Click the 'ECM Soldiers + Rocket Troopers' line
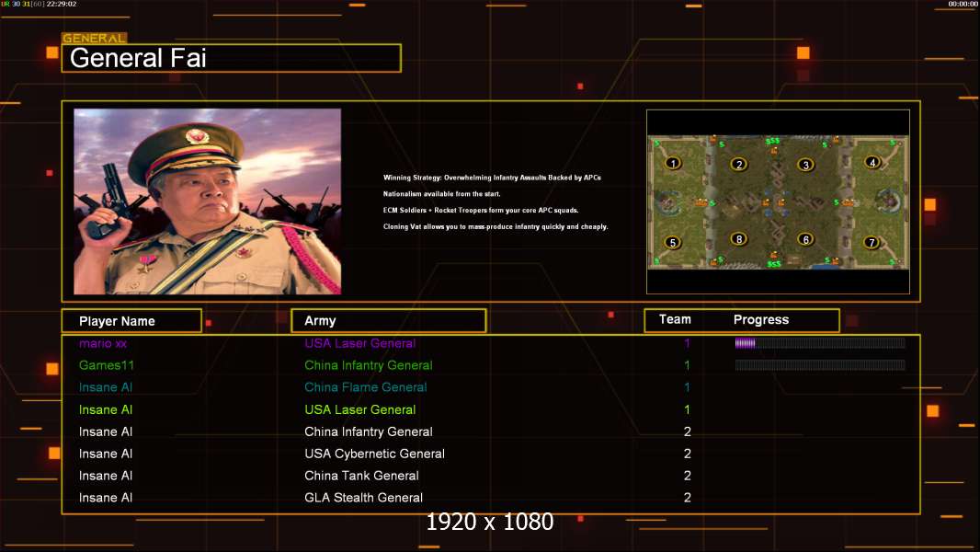 pos(481,210)
